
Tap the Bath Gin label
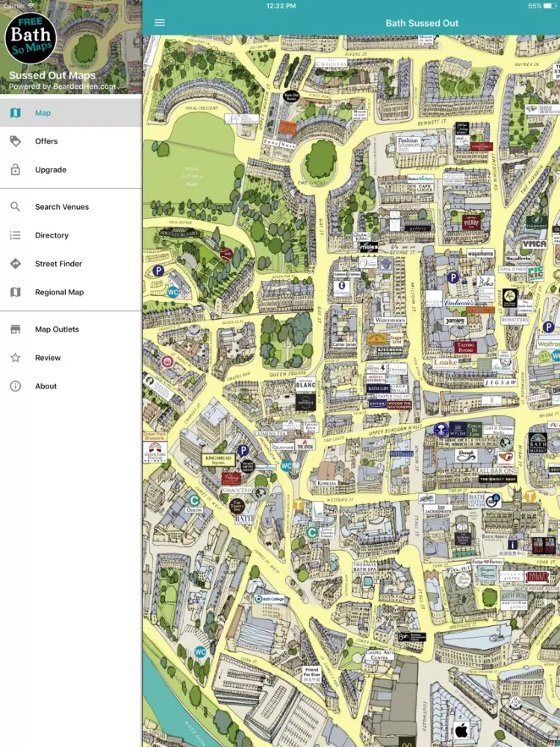click(378, 388)
